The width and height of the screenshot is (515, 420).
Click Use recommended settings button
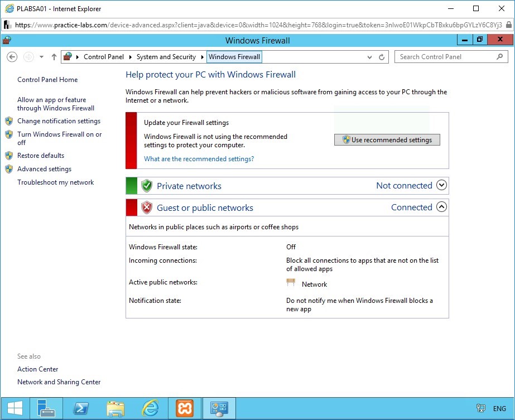(387, 140)
